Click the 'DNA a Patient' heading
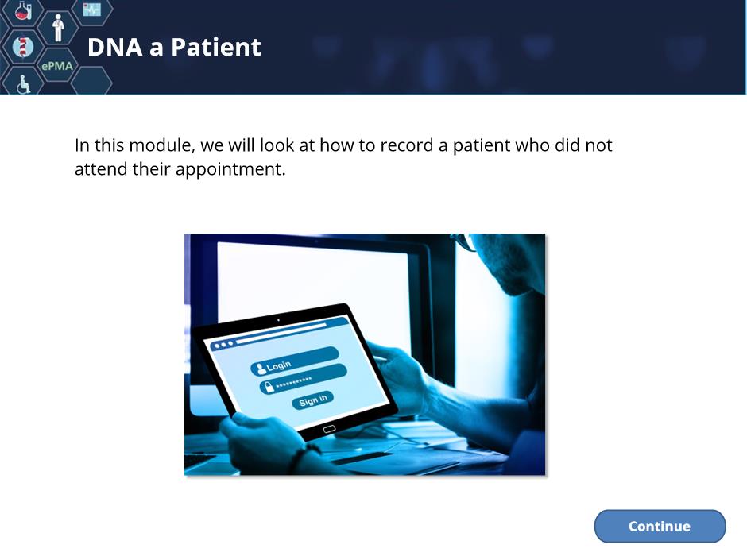This screenshot has height=560, width=747. pos(174,47)
